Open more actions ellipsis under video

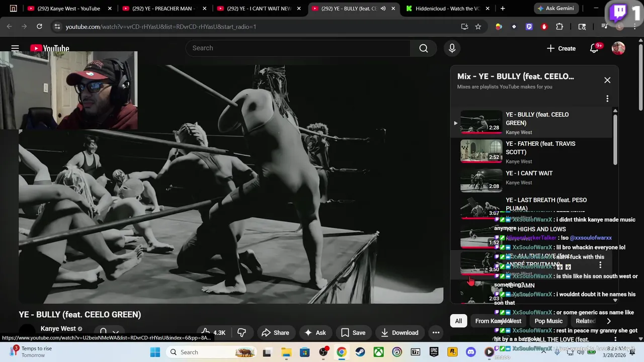pyautogui.click(x=436, y=332)
